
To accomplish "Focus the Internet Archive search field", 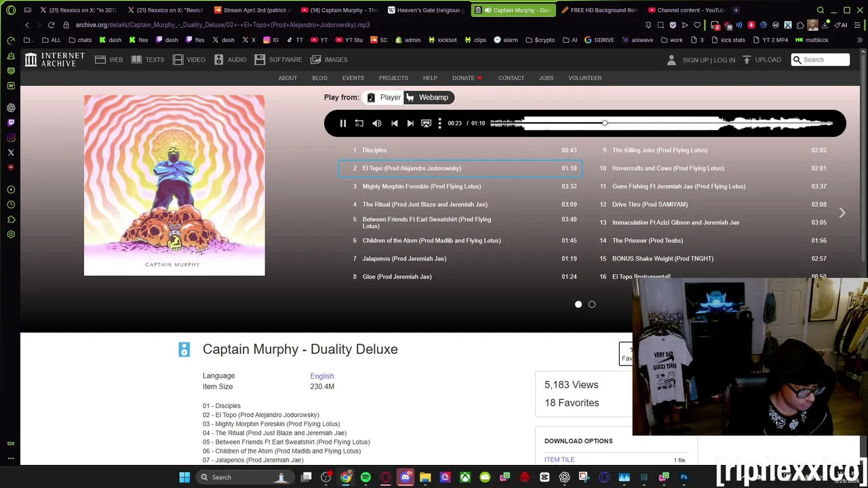I will coord(821,60).
